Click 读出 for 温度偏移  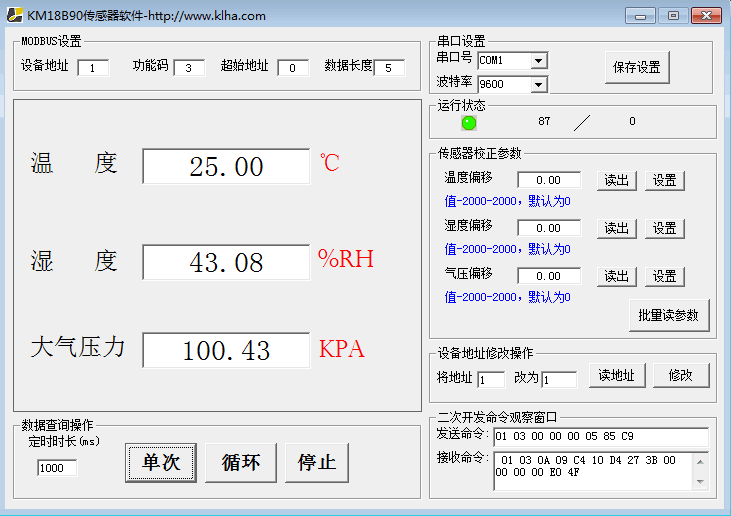[x=617, y=180]
